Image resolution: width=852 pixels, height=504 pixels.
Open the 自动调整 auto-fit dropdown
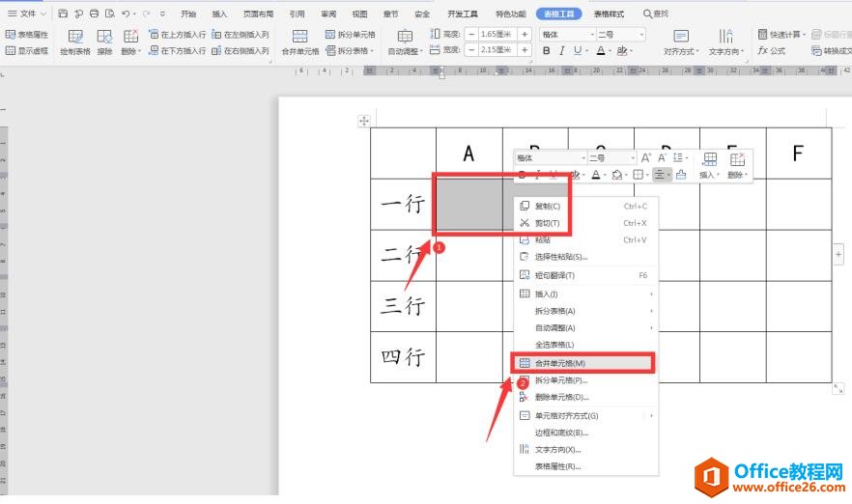pos(405,42)
